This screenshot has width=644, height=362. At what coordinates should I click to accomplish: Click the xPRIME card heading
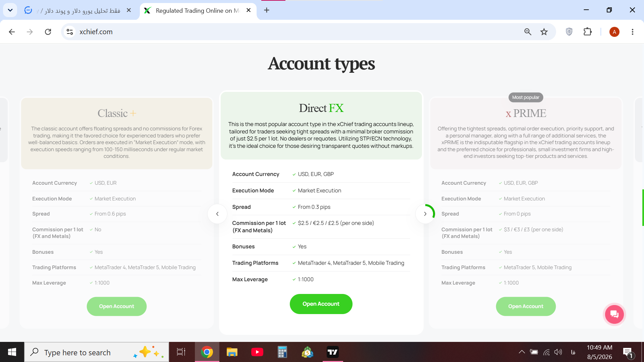526,113
